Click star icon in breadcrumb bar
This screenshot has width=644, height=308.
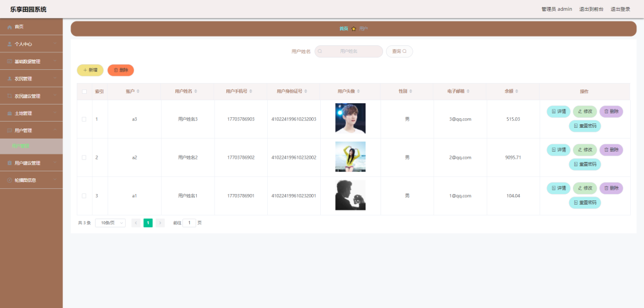(353, 29)
